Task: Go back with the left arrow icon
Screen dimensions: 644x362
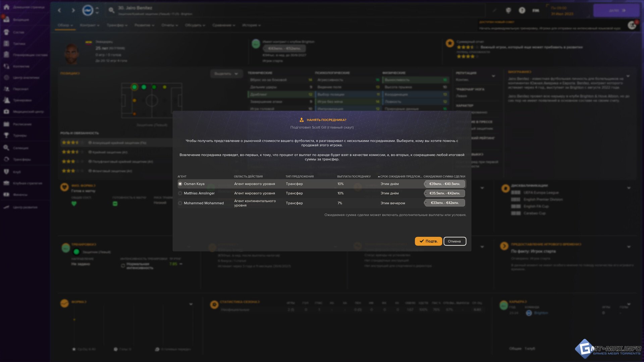Action: [x=59, y=10]
